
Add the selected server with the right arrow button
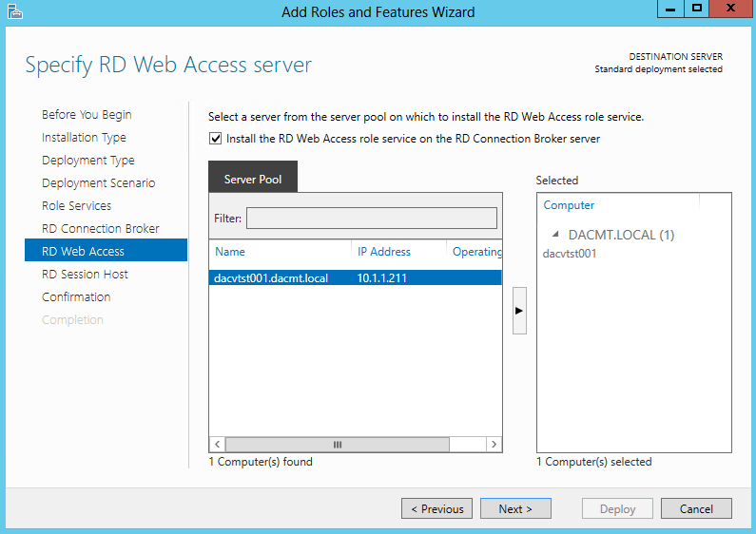pyautogui.click(x=519, y=311)
